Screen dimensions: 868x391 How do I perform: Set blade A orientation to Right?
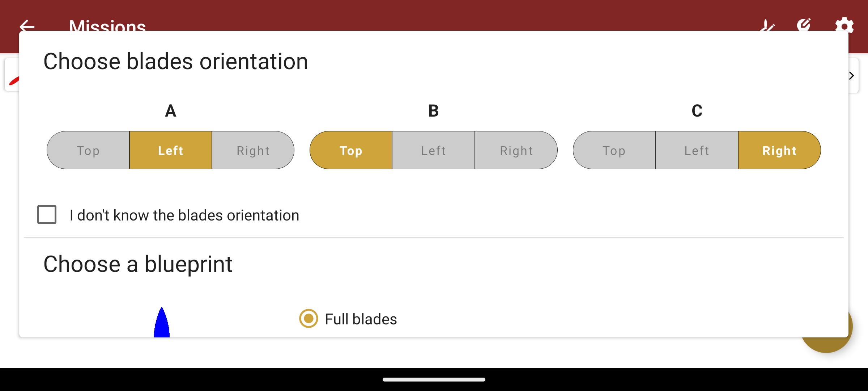click(253, 150)
